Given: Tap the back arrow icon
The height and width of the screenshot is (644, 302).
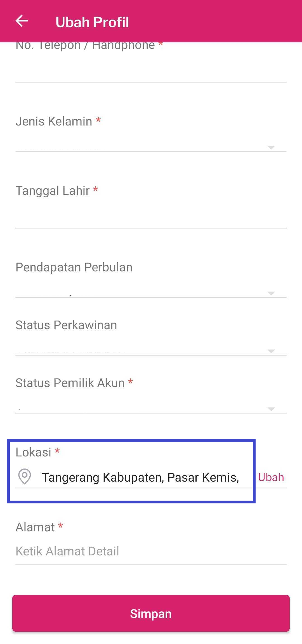Looking at the screenshot, I should (22, 21).
